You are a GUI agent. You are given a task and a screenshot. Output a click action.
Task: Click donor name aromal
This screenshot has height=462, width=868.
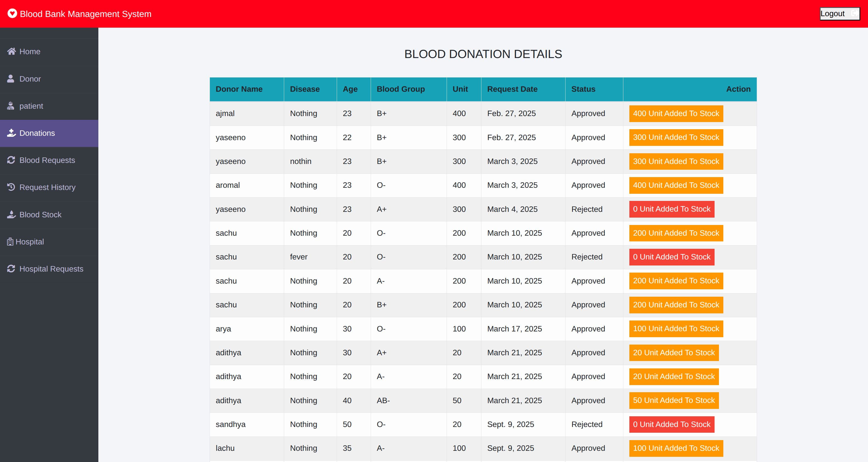[x=228, y=185]
